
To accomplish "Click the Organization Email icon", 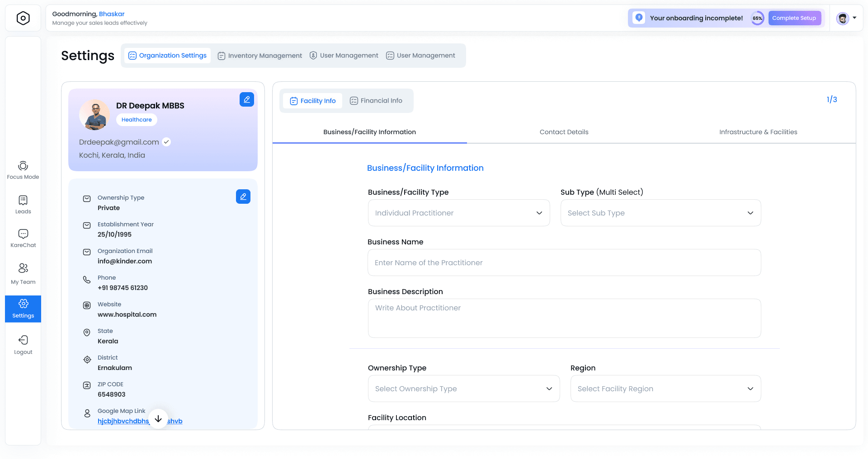I will 87,252.
